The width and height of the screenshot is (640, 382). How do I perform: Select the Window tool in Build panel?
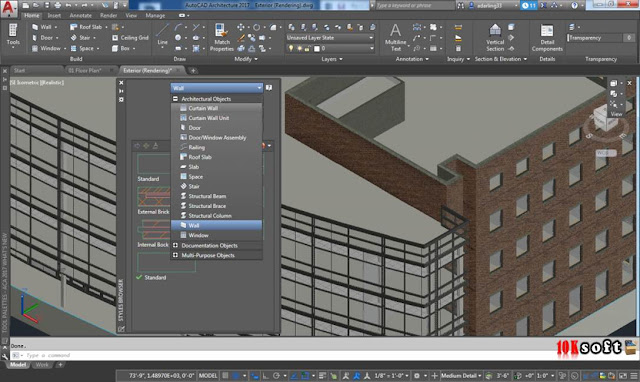click(49, 48)
